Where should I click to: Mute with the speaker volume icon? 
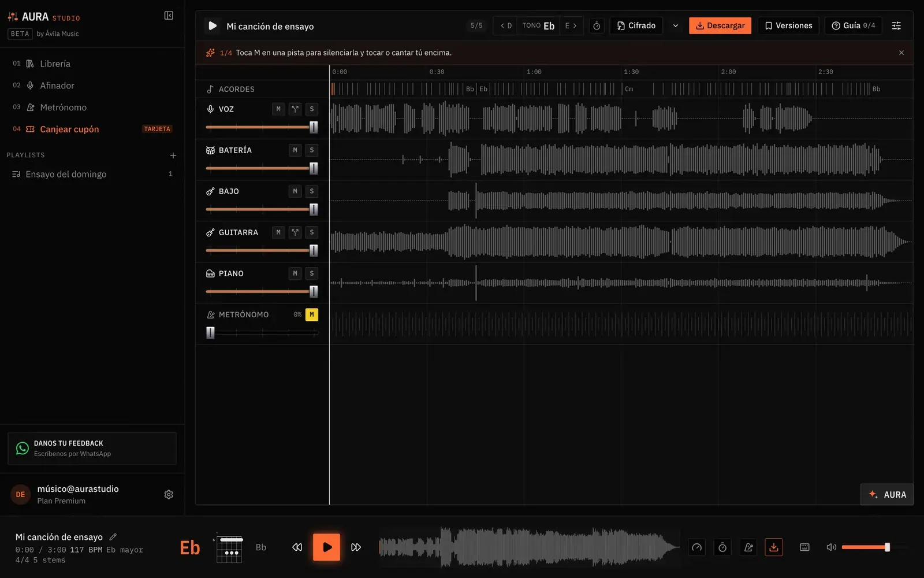(x=831, y=547)
